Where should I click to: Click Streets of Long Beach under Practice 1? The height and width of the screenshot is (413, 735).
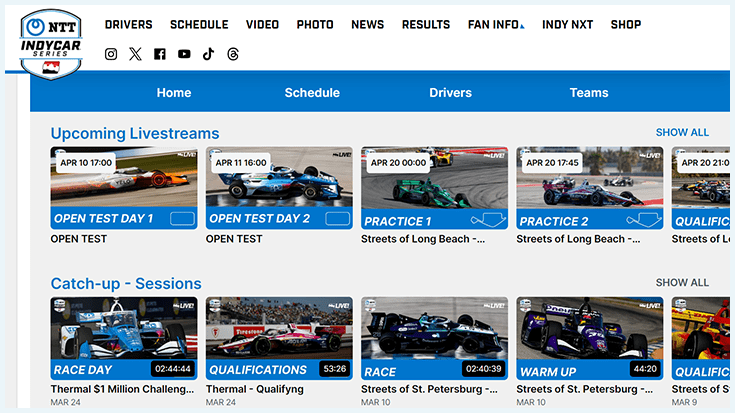click(x=423, y=239)
